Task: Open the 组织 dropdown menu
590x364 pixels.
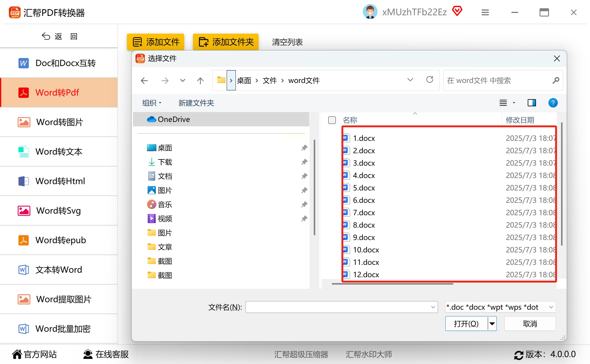Action: 152,103
